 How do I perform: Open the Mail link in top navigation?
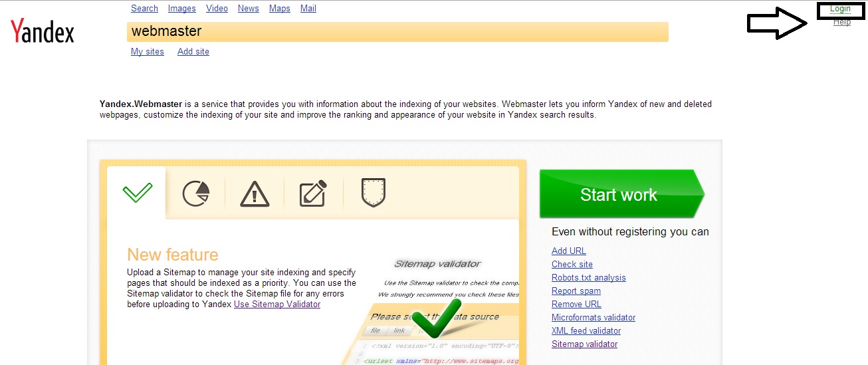click(x=308, y=9)
